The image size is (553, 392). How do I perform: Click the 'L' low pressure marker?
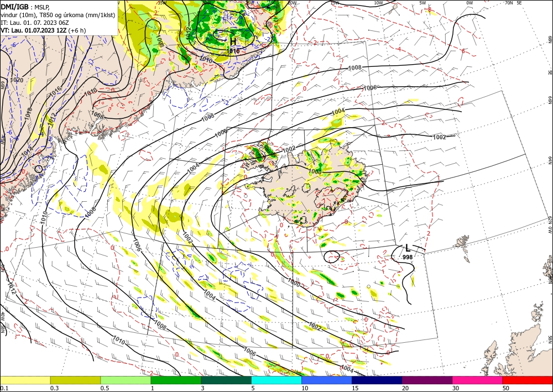point(408,248)
